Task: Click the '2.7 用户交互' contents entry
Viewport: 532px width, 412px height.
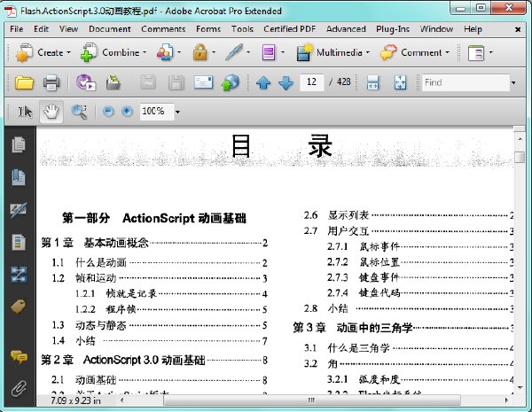Action: coord(409,231)
